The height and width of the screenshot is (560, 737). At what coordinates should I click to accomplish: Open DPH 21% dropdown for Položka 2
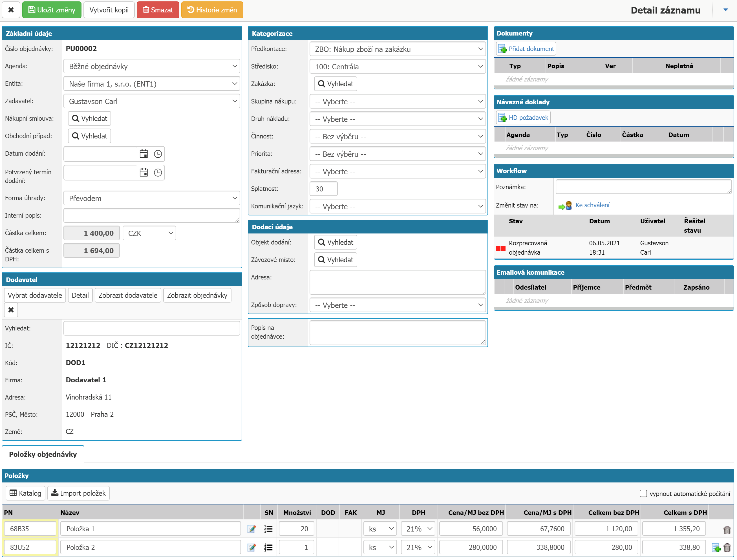pyautogui.click(x=418, y=547)
